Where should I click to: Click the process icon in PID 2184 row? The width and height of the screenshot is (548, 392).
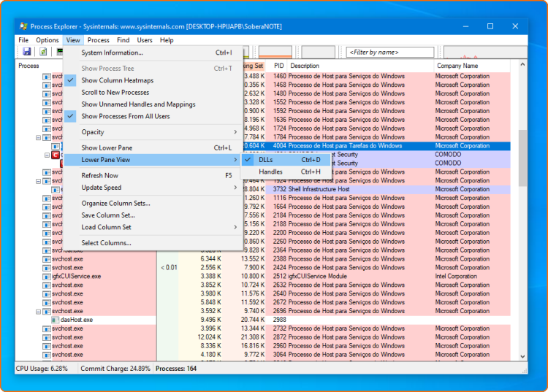tap(47, 215)
